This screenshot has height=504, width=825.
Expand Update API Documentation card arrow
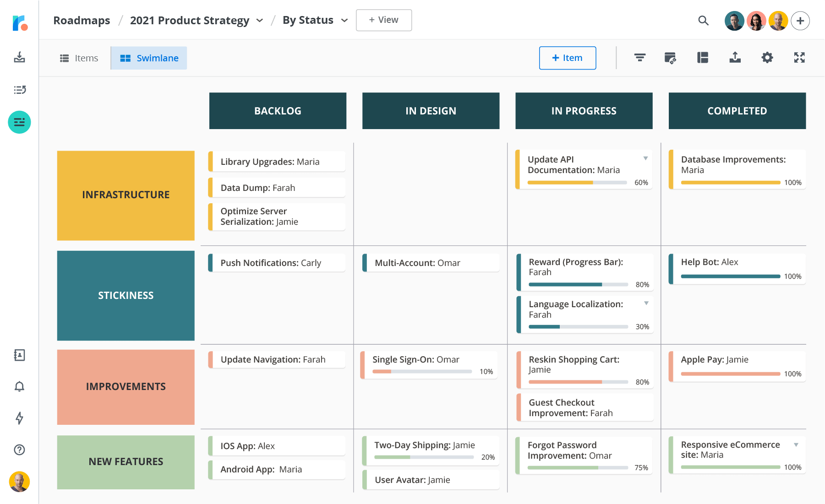pos(645,158)
